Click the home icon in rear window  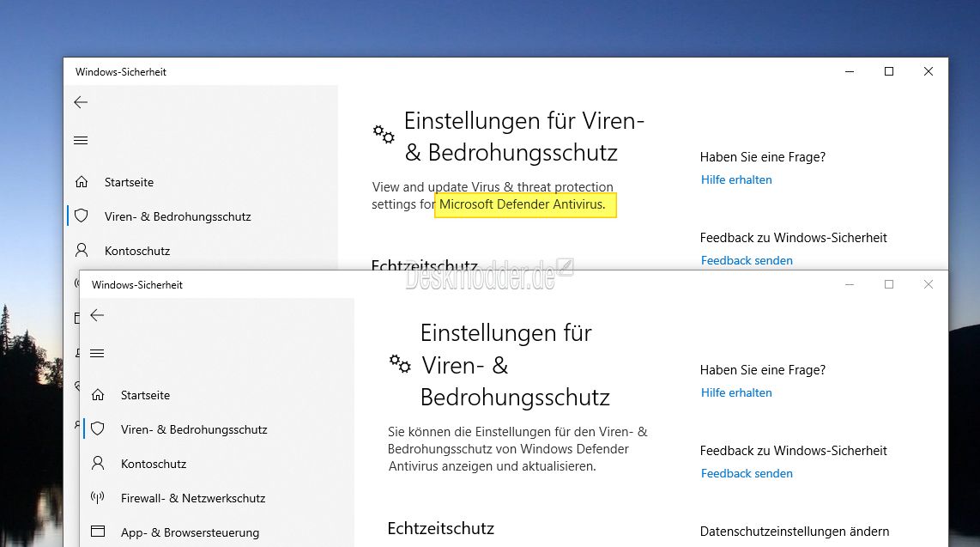(82, 182)
